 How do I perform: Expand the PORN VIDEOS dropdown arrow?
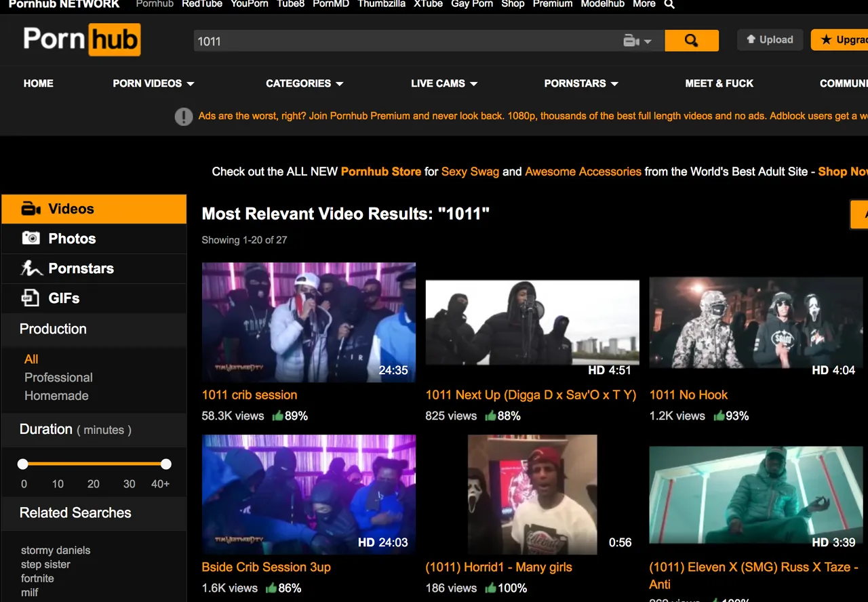pyautogui.click(x=191, y=84)
